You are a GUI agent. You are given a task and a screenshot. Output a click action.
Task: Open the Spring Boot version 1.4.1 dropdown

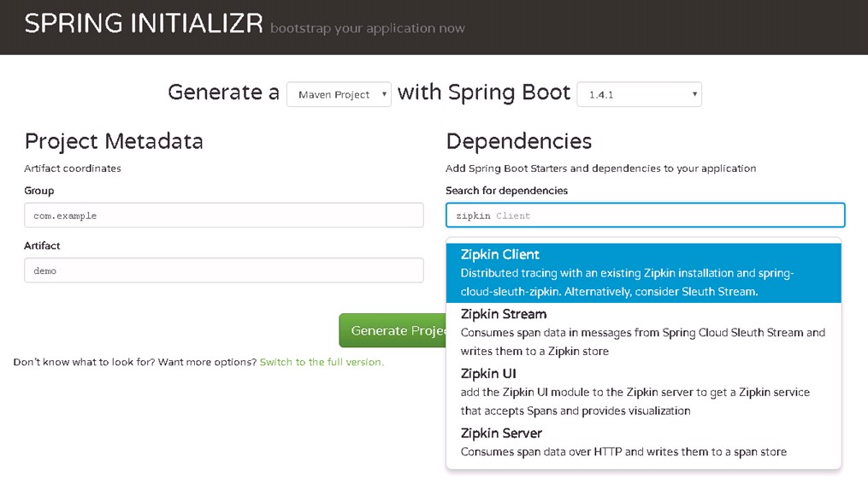click(640, 94)
